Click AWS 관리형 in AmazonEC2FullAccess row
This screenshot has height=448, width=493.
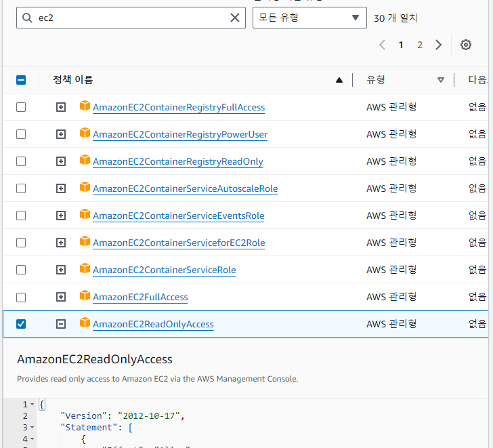(x=391, y=297)
